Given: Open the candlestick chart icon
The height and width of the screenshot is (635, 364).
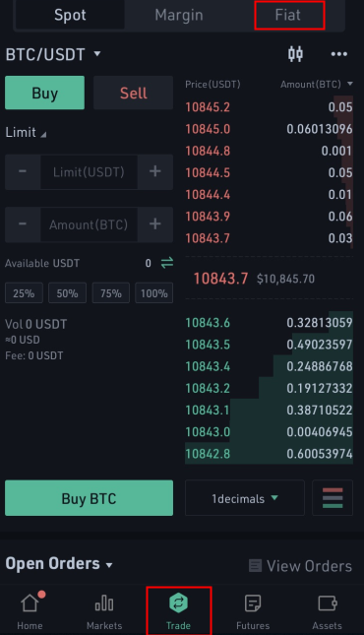Looking at the screenshot, I should coord(295,54).
